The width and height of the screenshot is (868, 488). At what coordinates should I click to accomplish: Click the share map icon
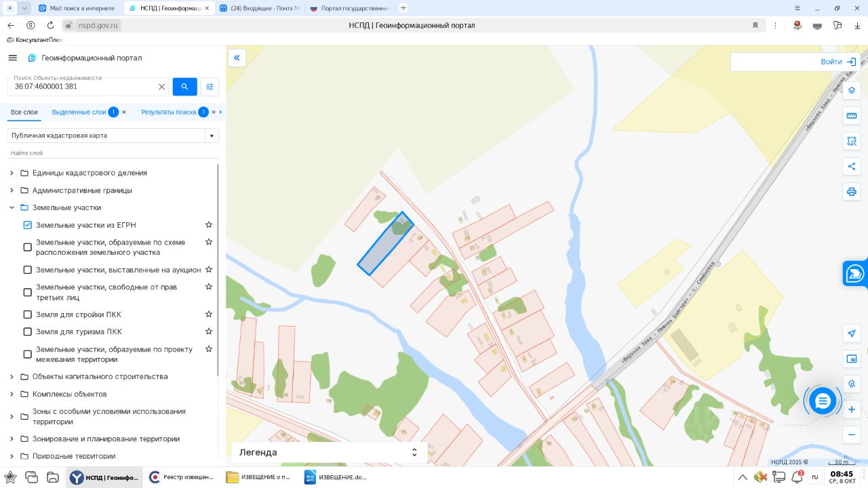tap(852, 167)
